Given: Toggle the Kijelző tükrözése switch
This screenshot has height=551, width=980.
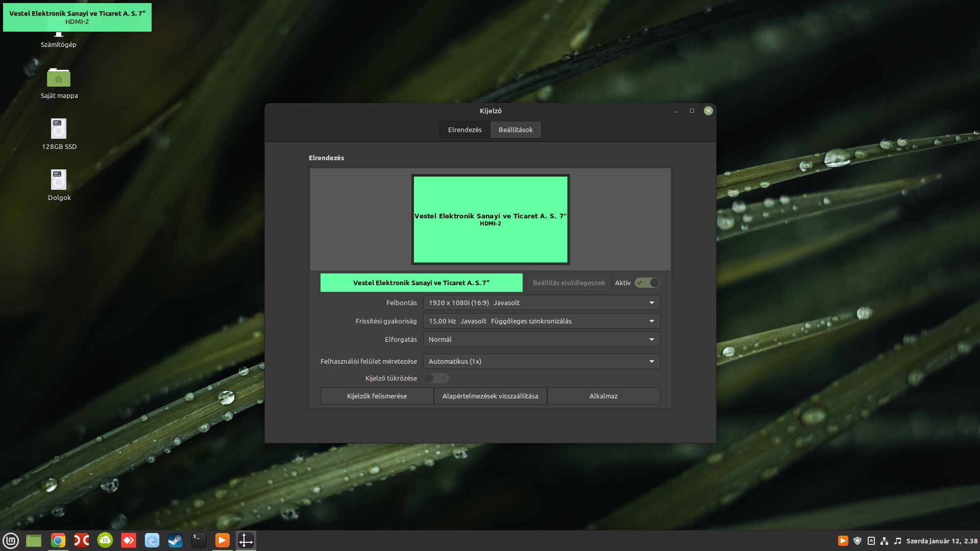Looking at the screenshot, I should coord(436,378).
